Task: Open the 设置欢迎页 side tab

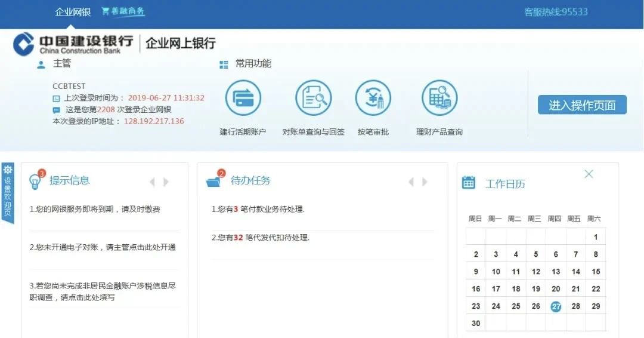Action: 8,193
